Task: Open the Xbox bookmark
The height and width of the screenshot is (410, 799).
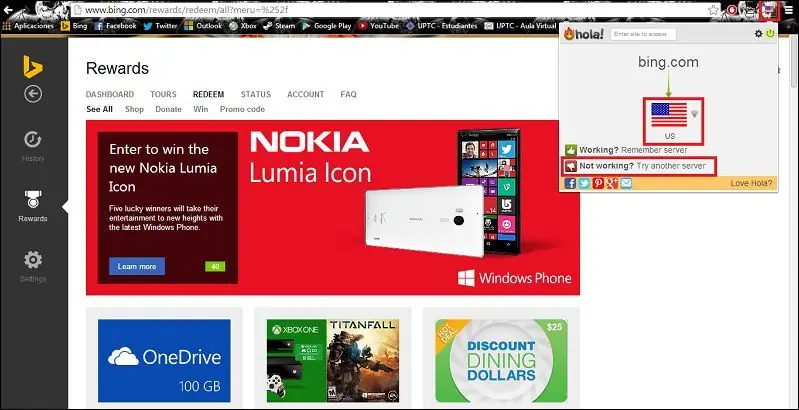Action: click(243, 25)
